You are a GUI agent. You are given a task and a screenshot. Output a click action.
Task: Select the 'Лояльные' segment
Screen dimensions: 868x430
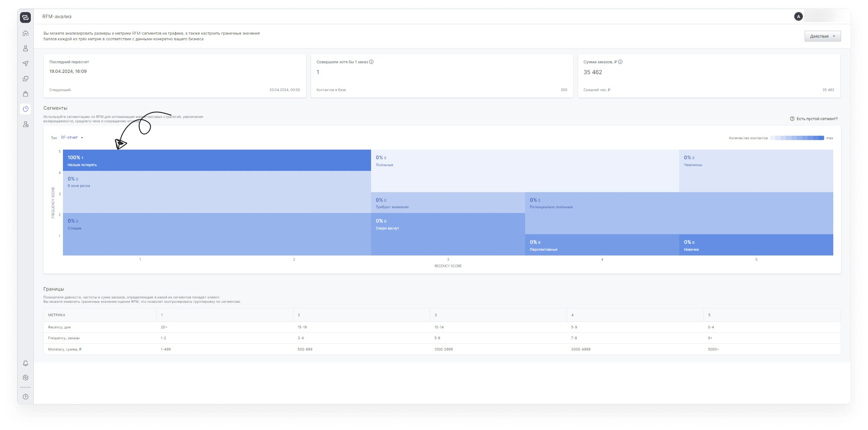point(525,171)
